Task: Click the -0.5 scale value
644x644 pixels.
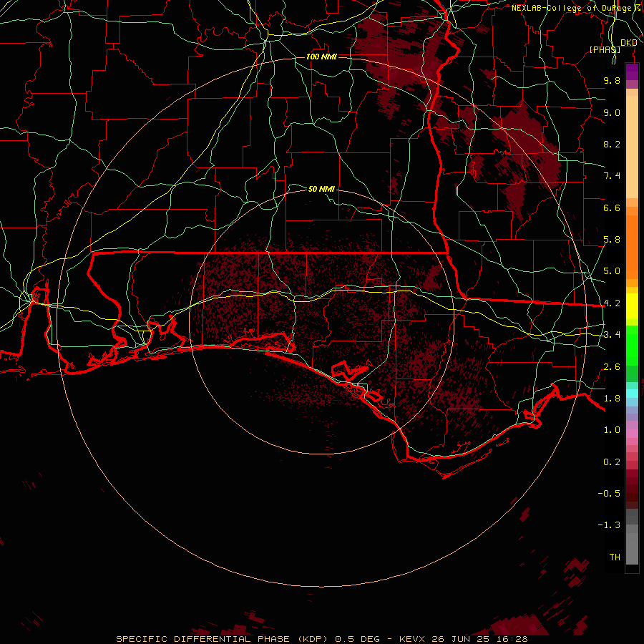Action: tap(609, 494)
